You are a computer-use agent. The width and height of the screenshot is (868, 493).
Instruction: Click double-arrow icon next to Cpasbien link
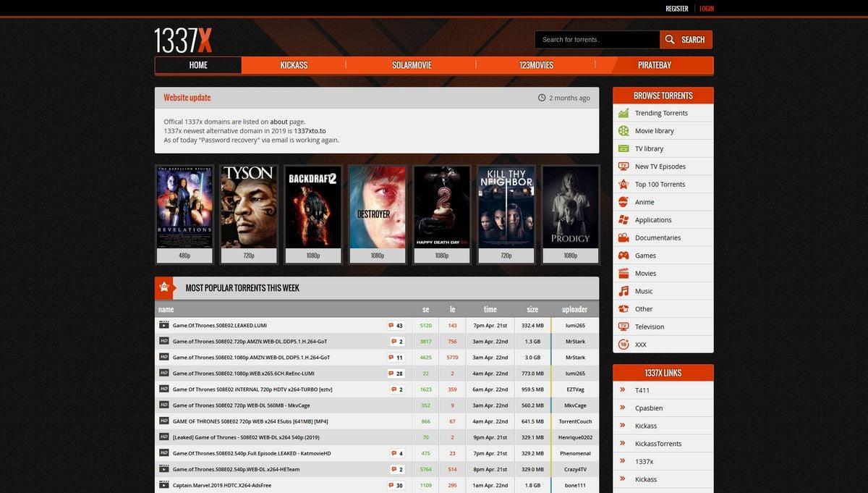(x=622, y=408)
